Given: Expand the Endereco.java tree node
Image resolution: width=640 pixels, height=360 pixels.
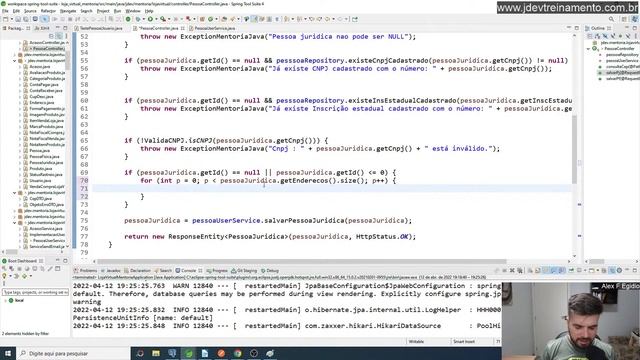Looking at the screenshot, I should pyautogui.click(x=20, y=102).
